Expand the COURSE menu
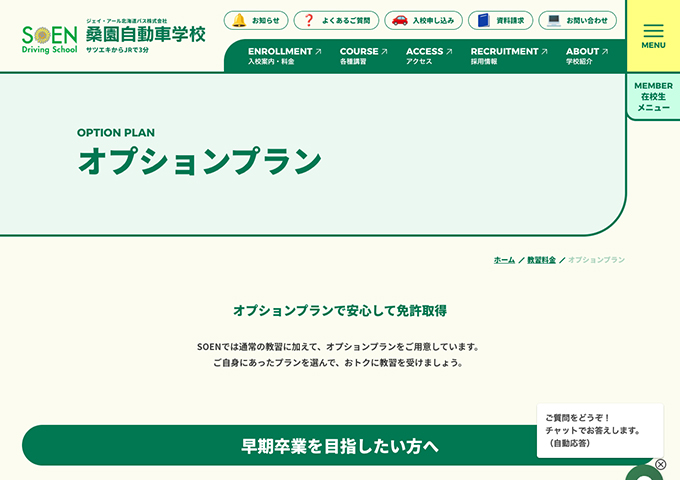The width and height of the screenshot is (680, 480). [x=363, y=56]
